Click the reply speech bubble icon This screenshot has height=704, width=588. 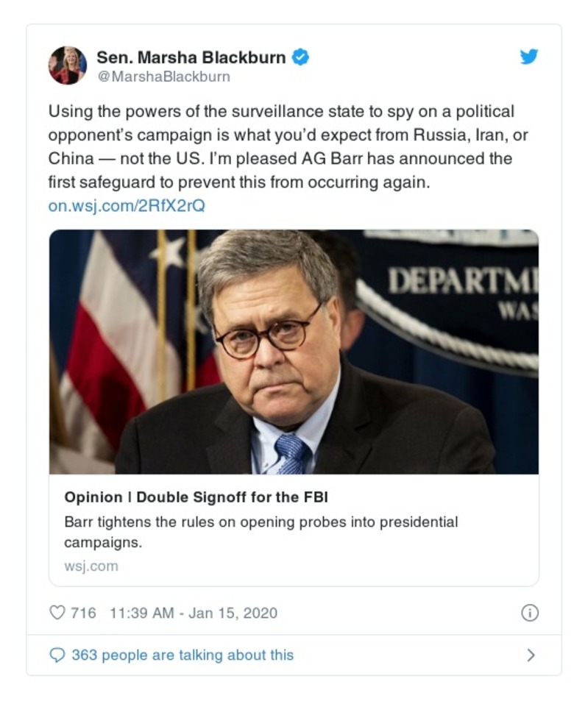(57, 654)
